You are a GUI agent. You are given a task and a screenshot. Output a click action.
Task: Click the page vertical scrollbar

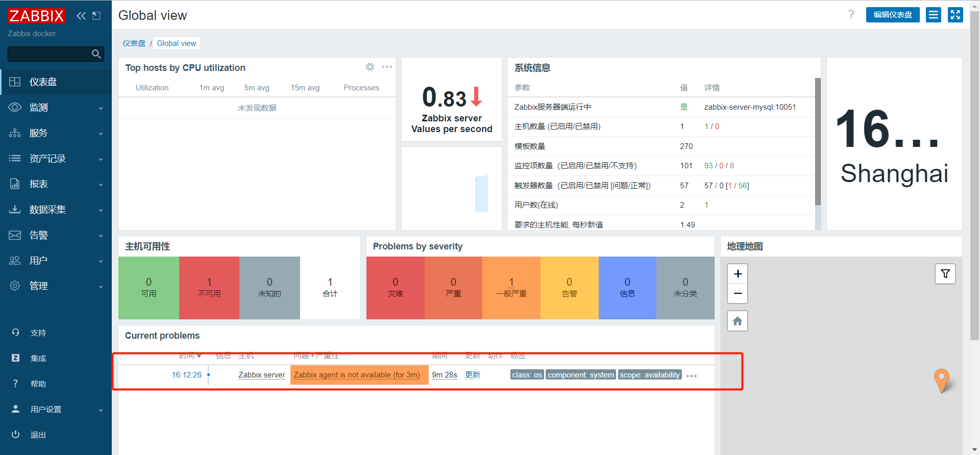[974, 175]
